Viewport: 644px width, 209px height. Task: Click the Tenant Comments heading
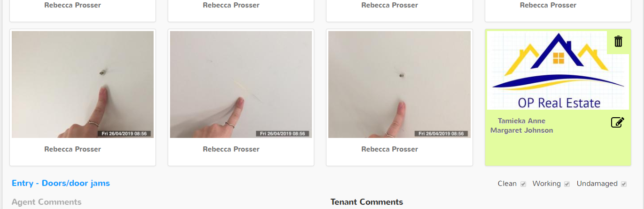[x=367, y=202]
